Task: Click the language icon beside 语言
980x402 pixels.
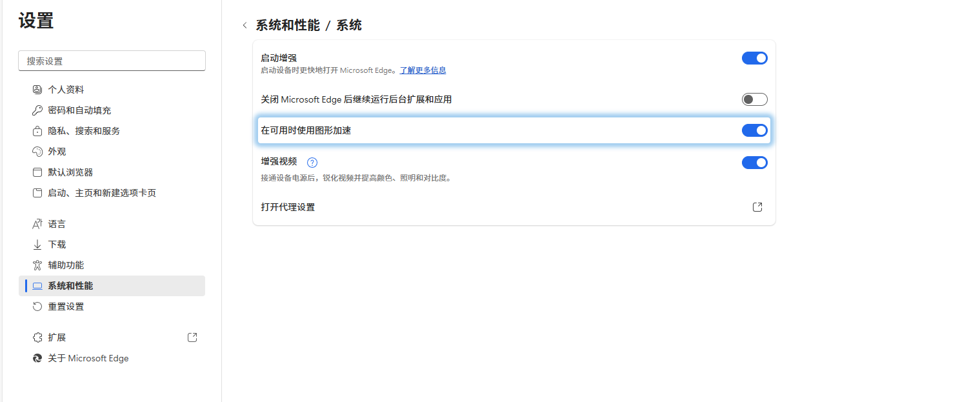Action: (37, 224)
